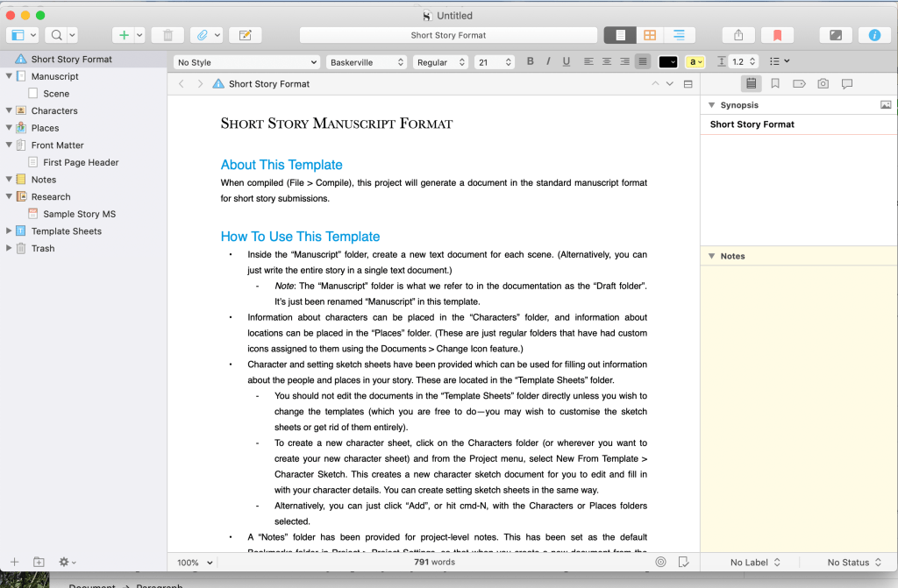The height and width of the screenshot is (588, 898).
Task: Open Quick Reference pencil-note icon
Action: (246, 35)
